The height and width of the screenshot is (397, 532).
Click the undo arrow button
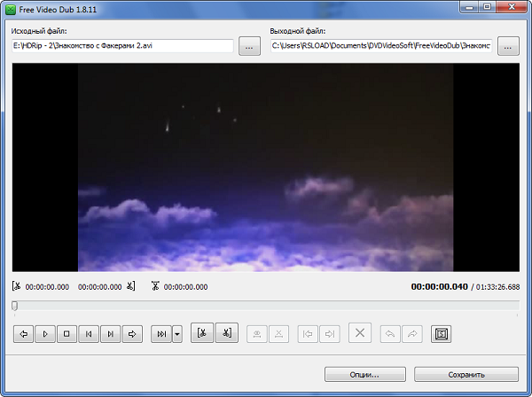pos(390,334)
